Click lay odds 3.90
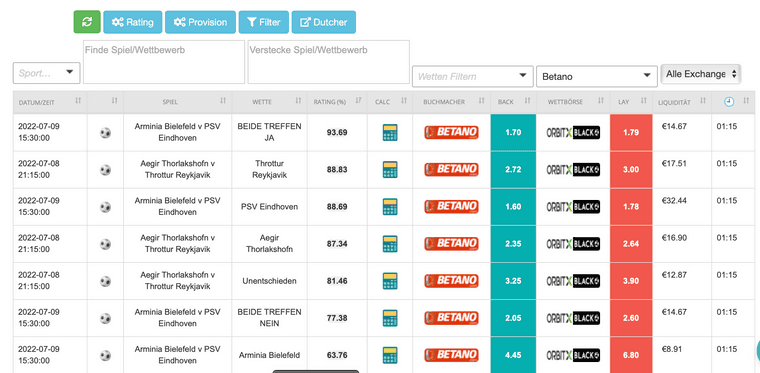The height and width of the screenshot is (373, 760). coord(631,281)
